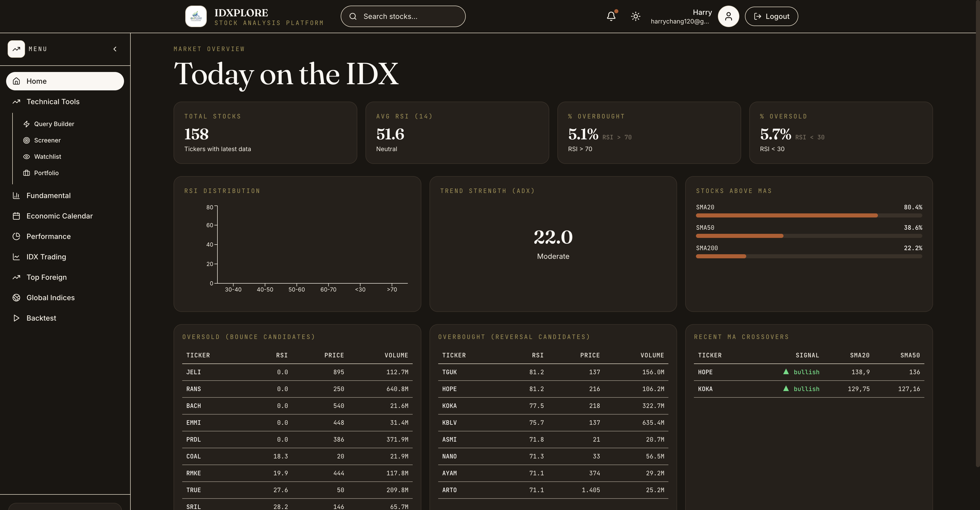Viewport: 980px width, 510px height.
Task: Click RSI column header in oversold table
Action: tap(282, 356)
